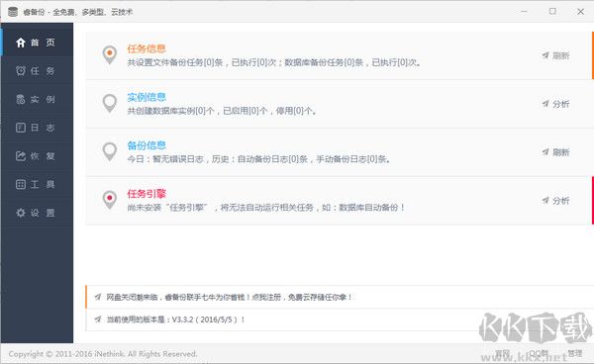This screenshot has width=594, height=364.
Task: Click the gray pin icon beside 实例信息
Action: pyautogui.click(x=110, y=103)
